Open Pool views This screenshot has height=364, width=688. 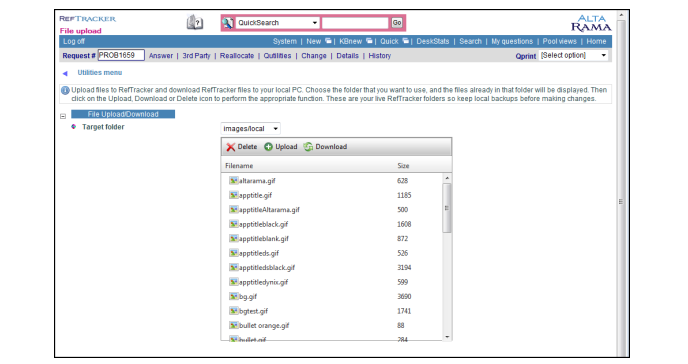click(559, 41)
